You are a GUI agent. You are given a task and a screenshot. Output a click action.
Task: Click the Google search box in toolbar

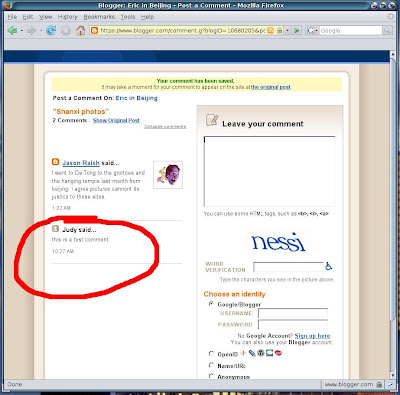coord(350,31)
